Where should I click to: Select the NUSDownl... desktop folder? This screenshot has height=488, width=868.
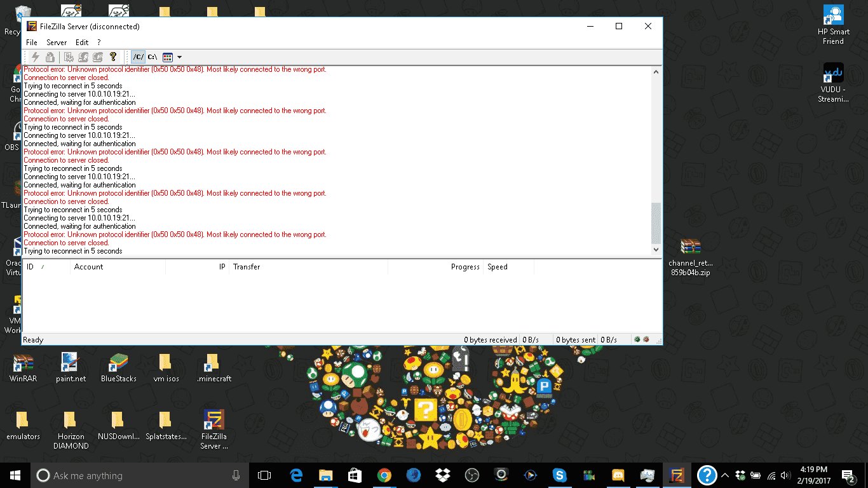[x=118, y=426]
